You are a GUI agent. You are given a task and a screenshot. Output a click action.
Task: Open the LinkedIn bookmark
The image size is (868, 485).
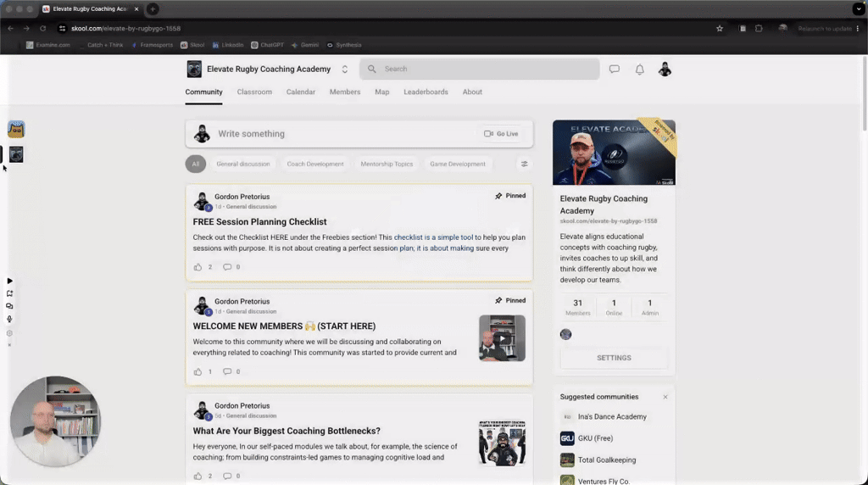(x=228, y=45)
